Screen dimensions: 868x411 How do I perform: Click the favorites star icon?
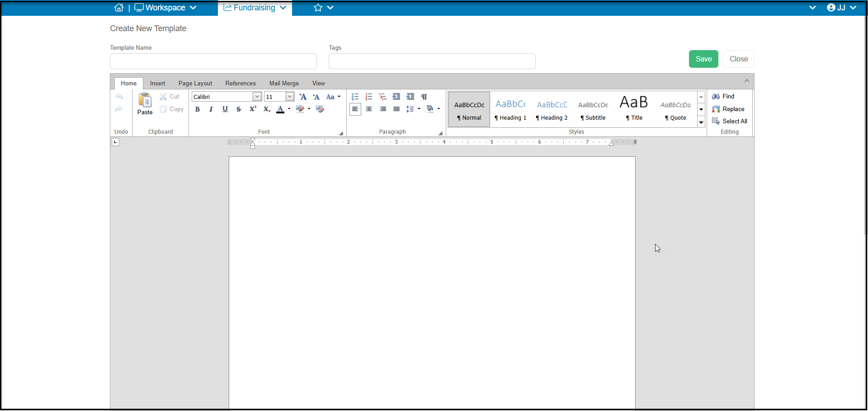(318, 8)
